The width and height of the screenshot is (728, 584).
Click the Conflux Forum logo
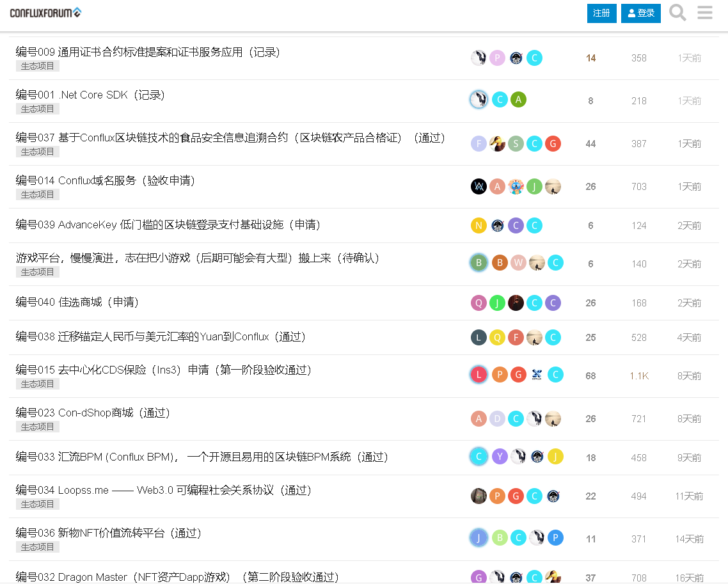(x=45, y=13)
